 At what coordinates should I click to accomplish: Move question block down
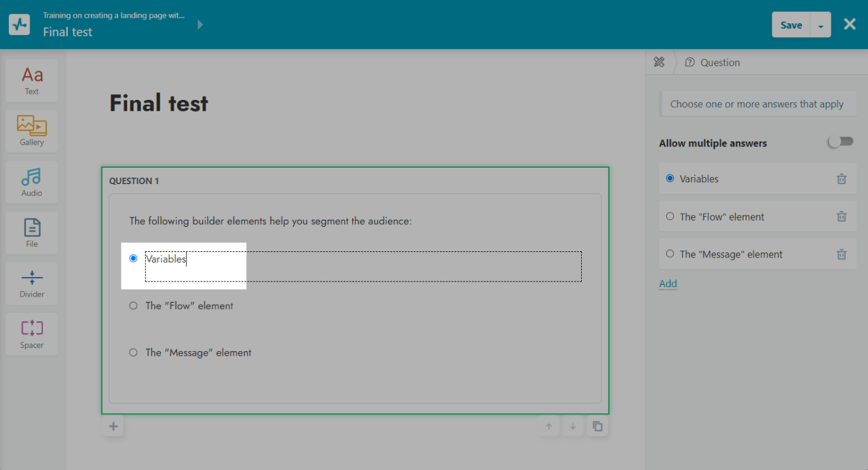pyautogui.click(x=573, y=427)
